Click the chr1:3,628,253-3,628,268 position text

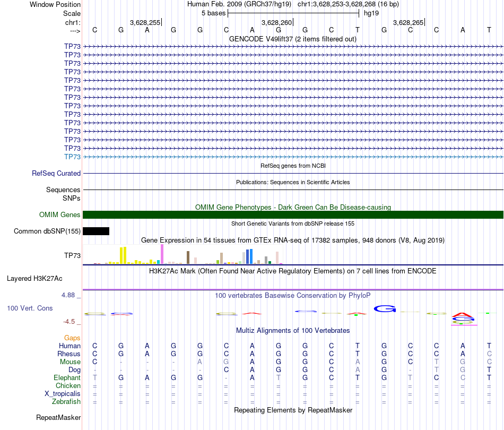(348, 4)
